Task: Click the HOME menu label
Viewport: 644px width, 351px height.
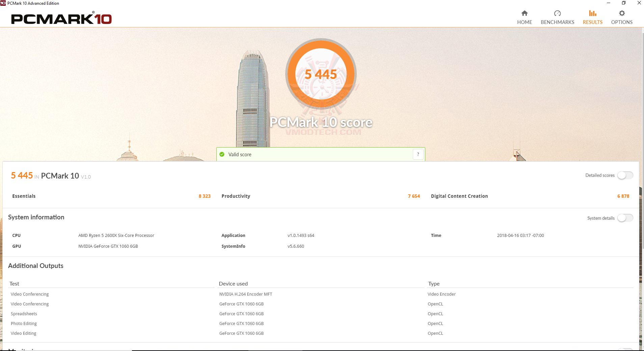Action: tap(525, 22)
